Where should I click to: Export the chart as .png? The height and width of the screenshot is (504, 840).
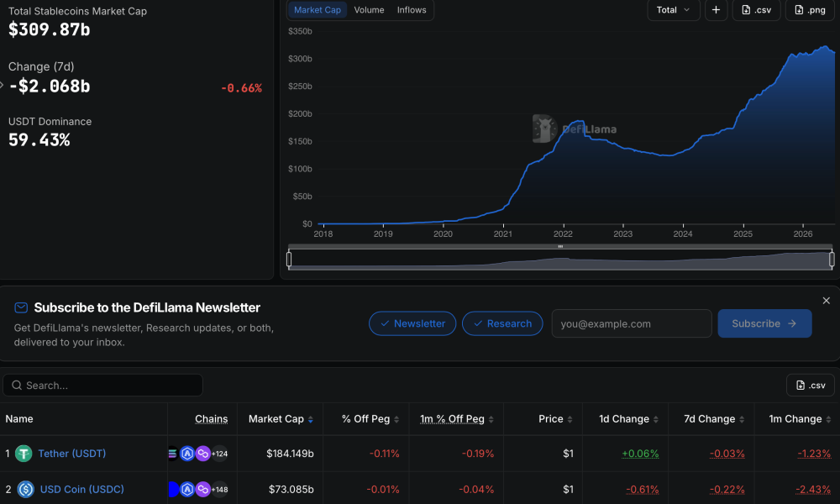pyautogui.click(x=810, y=10)
